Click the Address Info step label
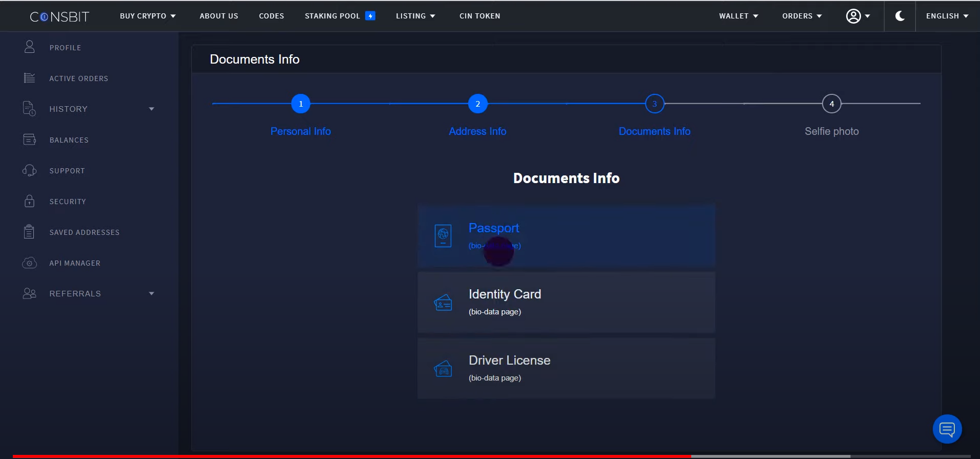 pos(477,131)
